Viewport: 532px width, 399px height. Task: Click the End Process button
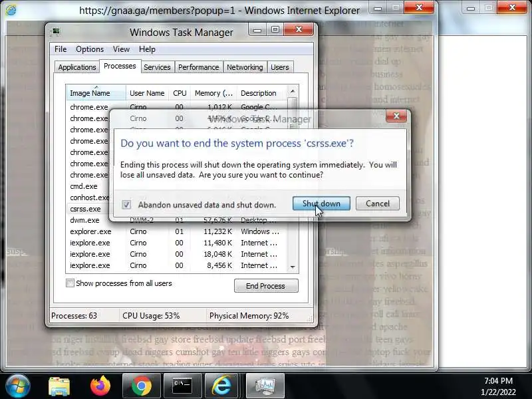click(266, 286)
